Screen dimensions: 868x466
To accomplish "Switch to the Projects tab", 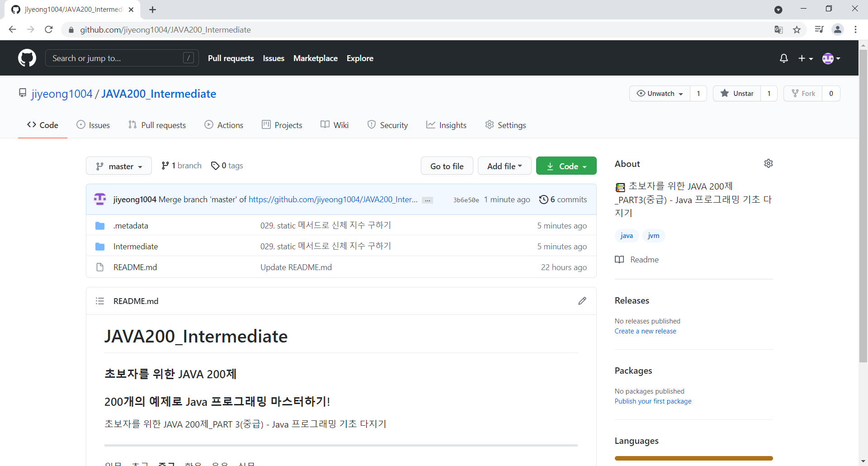I will 282,125.
